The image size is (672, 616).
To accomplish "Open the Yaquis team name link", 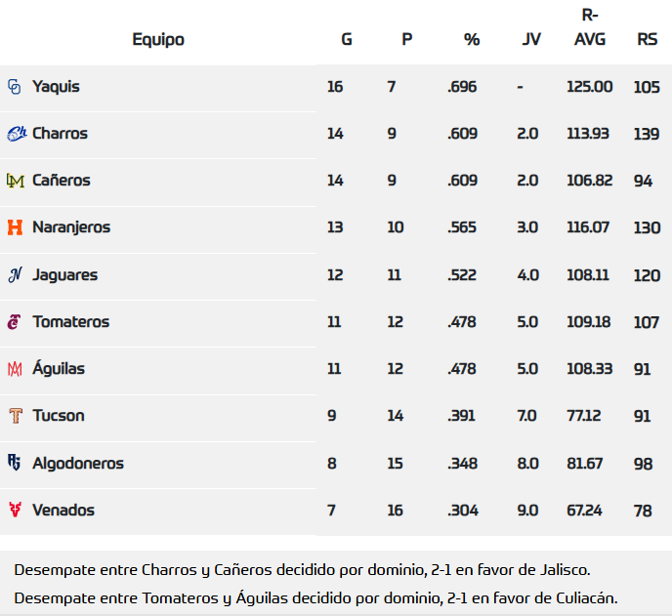I will pyautogui.click(x=56, y=87).
